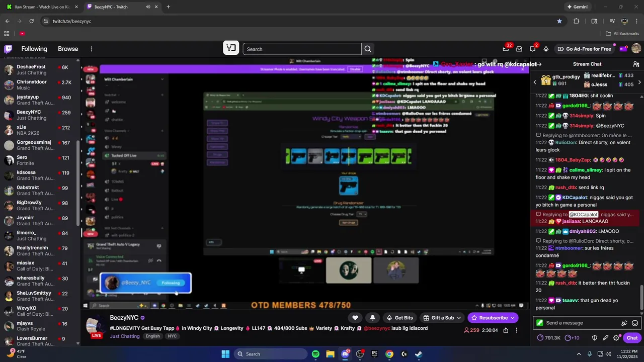644x362 pixels.
Task: Click next arrow in gift leaderboard
Action: [x=639, y=82]
